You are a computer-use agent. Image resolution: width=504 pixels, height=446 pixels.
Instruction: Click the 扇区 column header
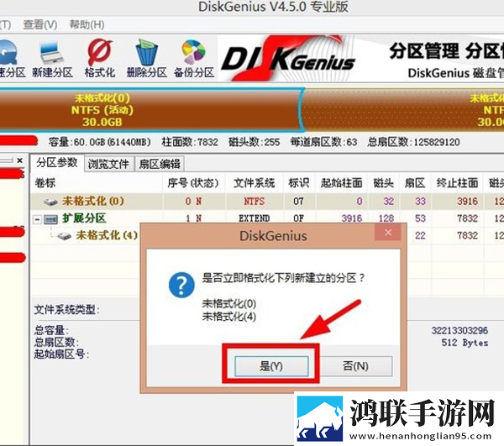pyautogui.click(x=415, y=183)
